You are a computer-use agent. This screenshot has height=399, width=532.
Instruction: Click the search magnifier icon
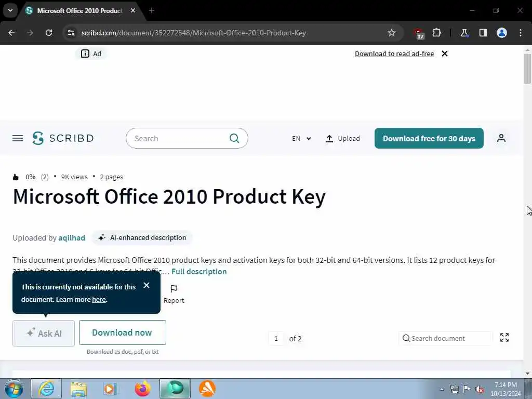pyautogui.click(x=234, y=138)
